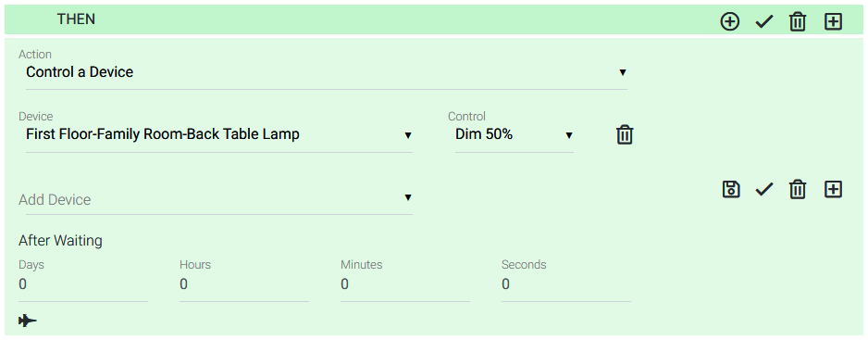This screenshot has height=340, width=868.
Task: Open Device dropdown with Back Table Lamp
Action: pos(219,134)
